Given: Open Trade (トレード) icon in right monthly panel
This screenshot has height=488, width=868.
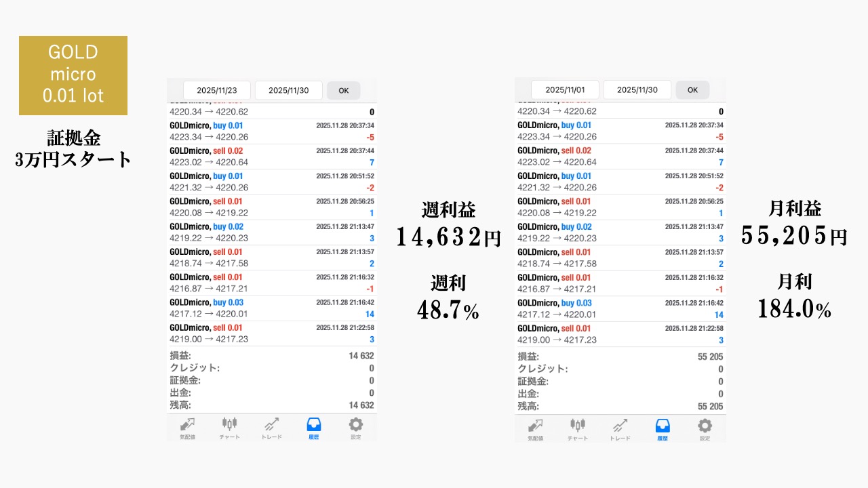Looking at the screenshot, I should (x=620, y=429).
